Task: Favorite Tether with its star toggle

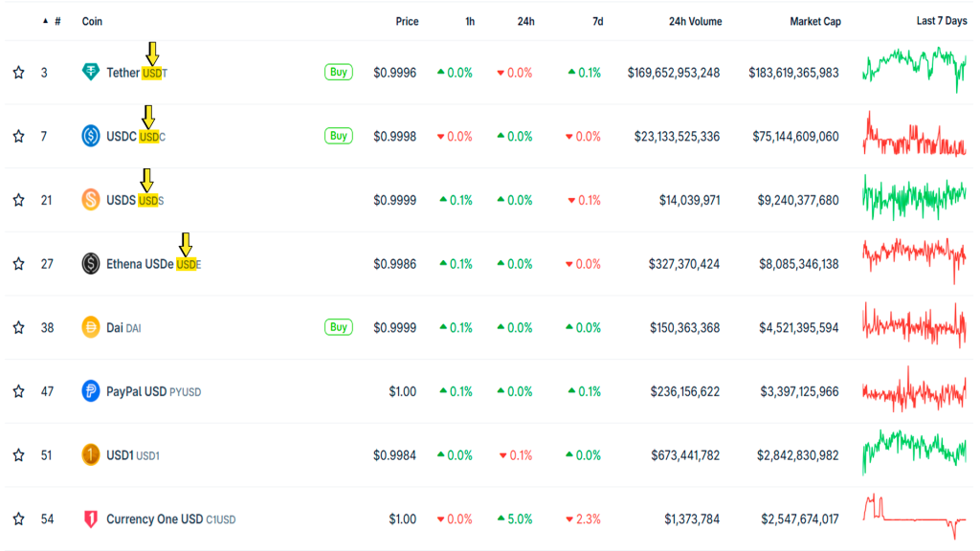Action: coord(18,73)
